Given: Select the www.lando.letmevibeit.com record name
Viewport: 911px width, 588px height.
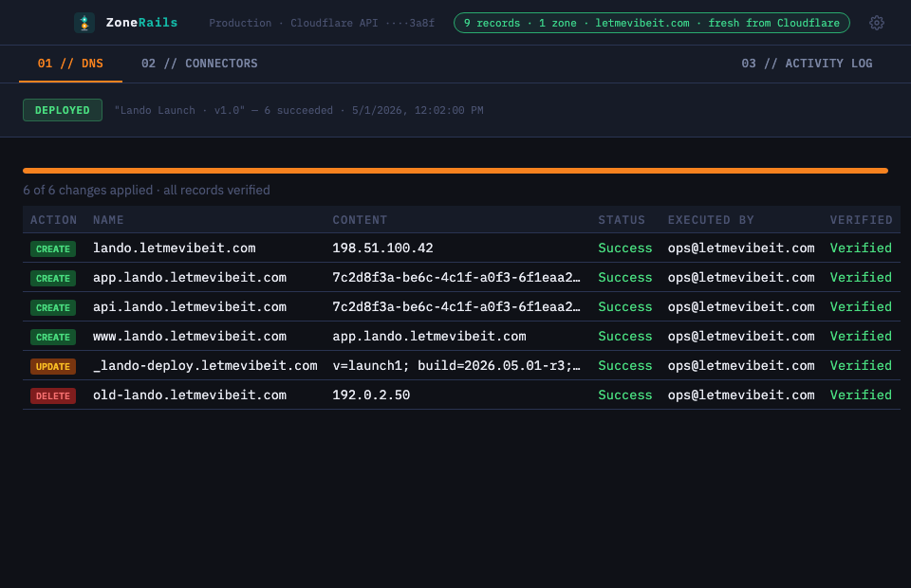Looking at the screenshot, I should coord(190,336).
